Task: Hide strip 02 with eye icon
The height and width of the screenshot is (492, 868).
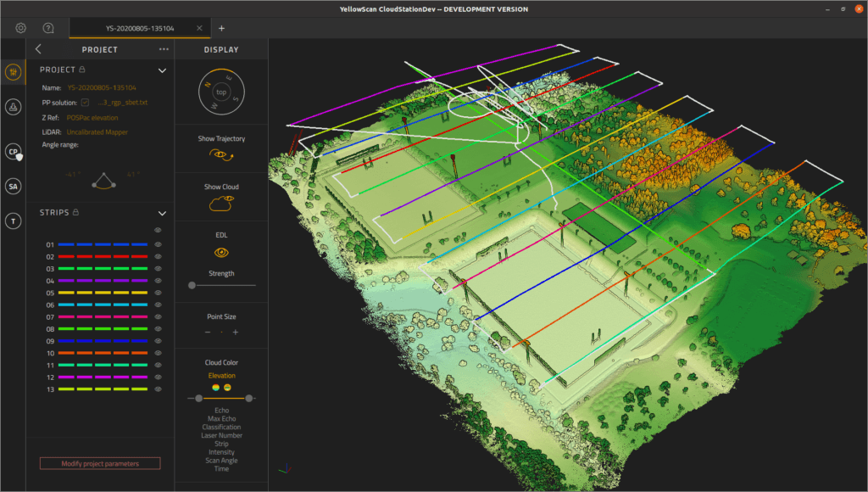Action: pyautogui.click(x=158, y=256)
